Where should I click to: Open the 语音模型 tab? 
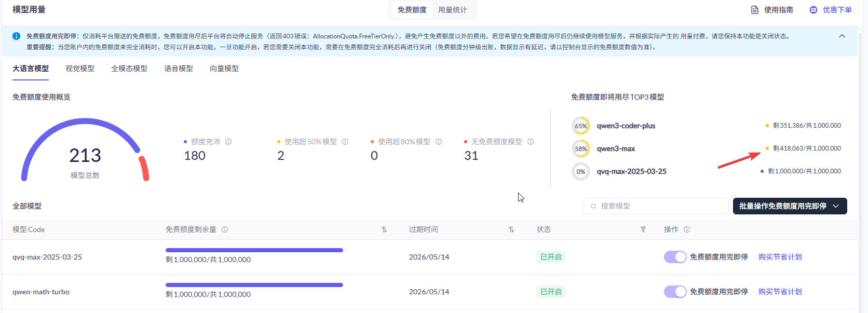[179, 69]
